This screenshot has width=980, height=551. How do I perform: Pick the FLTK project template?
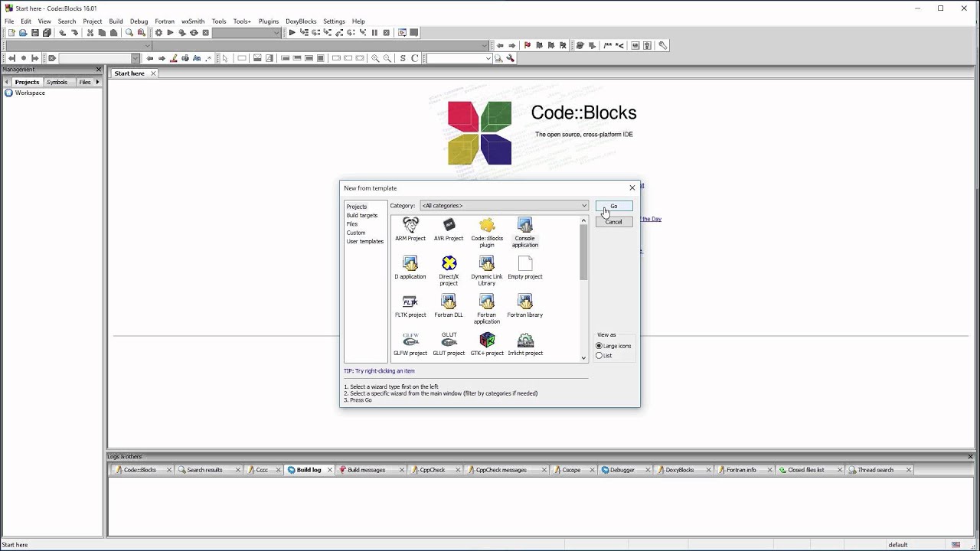pos(410,306)
